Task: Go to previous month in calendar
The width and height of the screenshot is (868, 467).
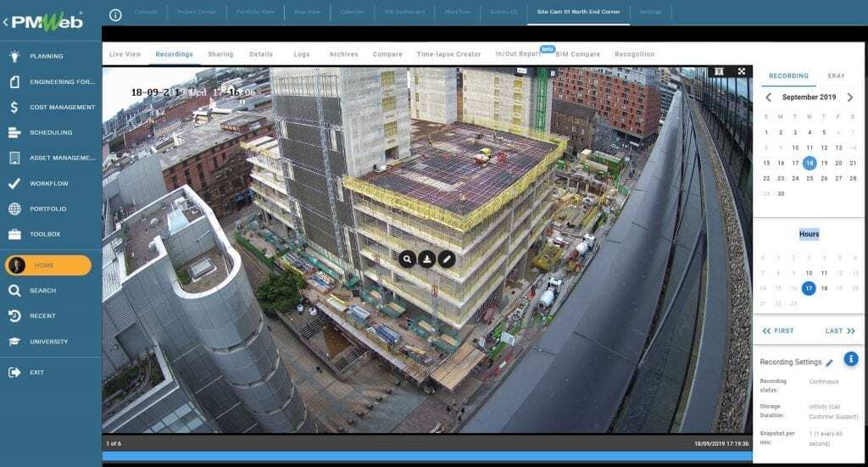Action: pyautogui.click(x=769, y=97)
